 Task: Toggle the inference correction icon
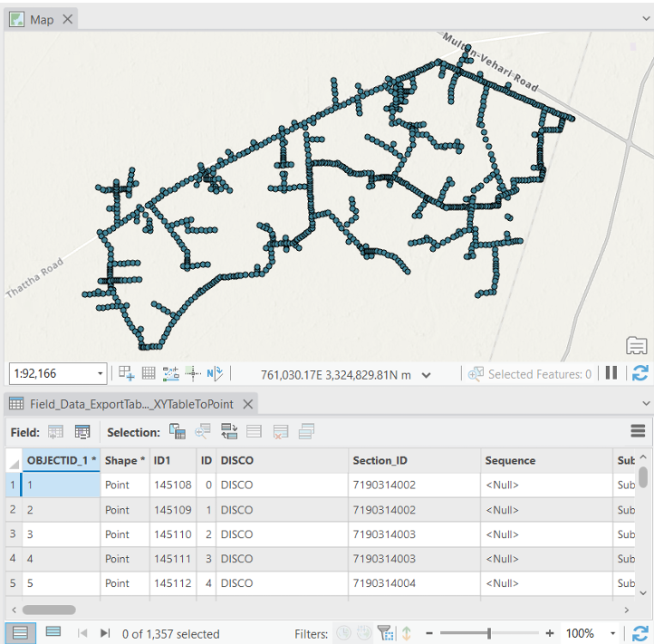(x=193, y=373)
